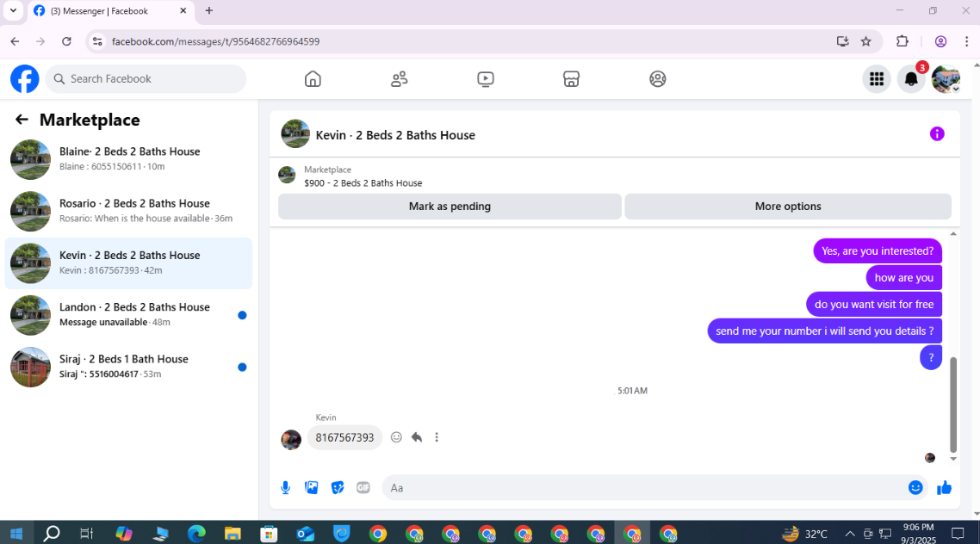Go to the Home feed icon
980x544 pixels.
click(x=313, y=78)
